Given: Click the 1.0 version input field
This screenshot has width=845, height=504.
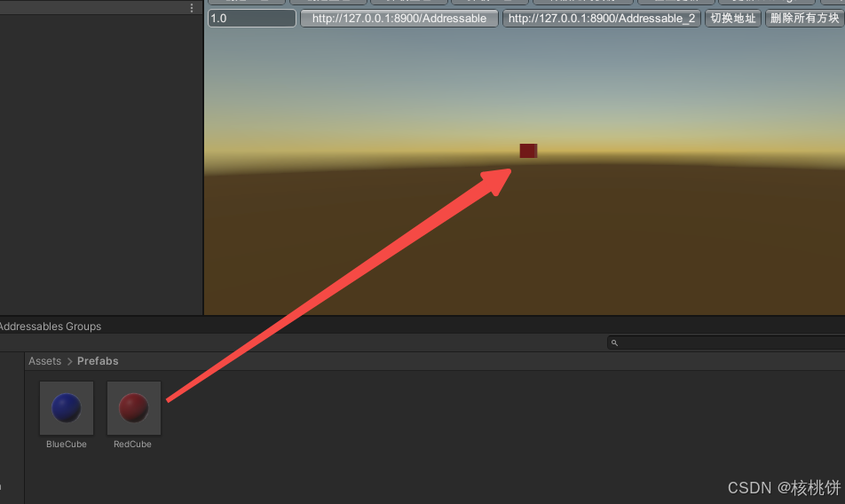Looking at the screenshot, I should tap(252, 19).
